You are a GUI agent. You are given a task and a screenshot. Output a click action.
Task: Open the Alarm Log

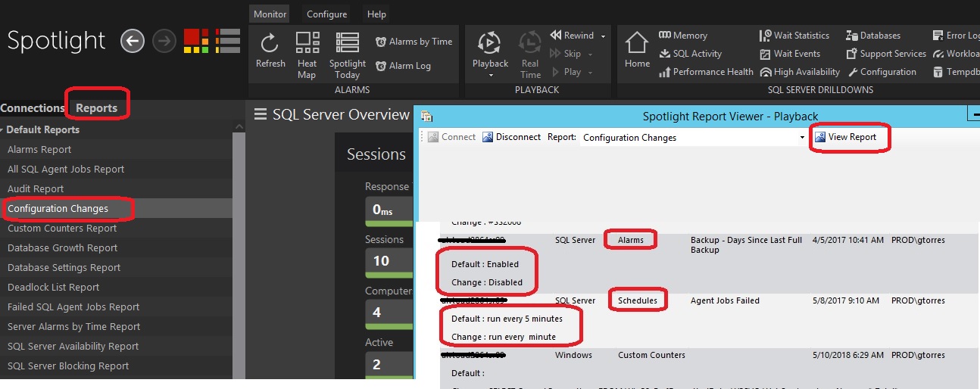403,66
